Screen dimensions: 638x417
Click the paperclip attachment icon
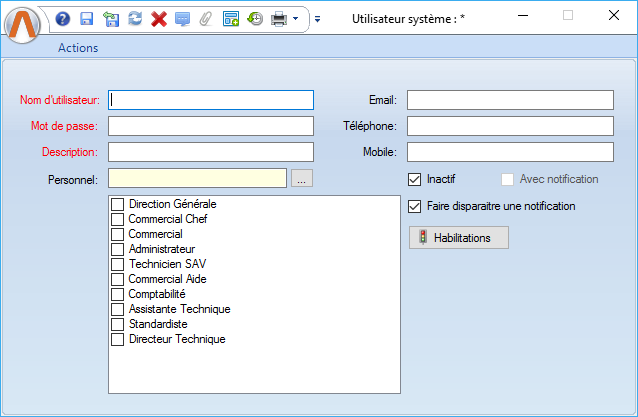pyautogui.click(x=206, y=18)
